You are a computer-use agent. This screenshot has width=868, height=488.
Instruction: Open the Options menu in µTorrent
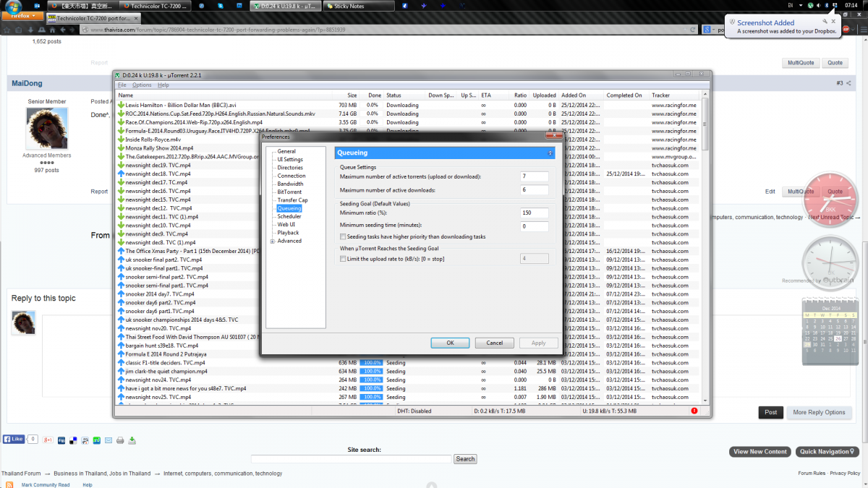click(142, 85)
